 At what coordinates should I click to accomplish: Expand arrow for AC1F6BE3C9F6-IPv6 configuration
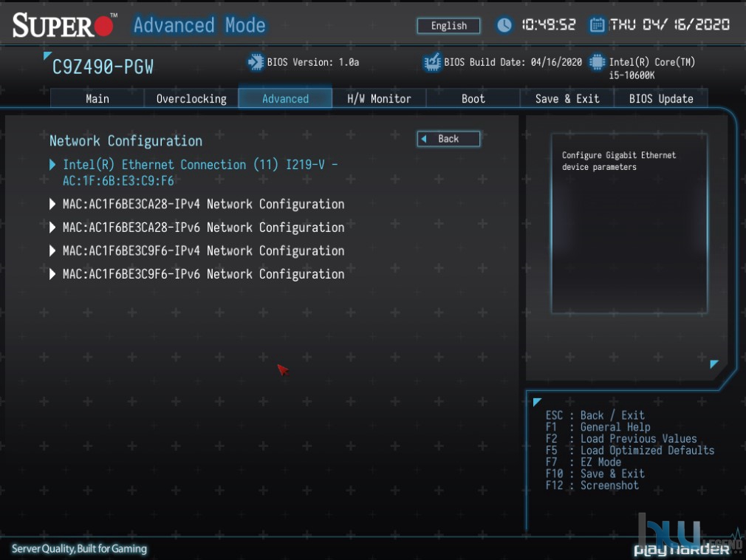pyautogui.click(x=52, y=274)
